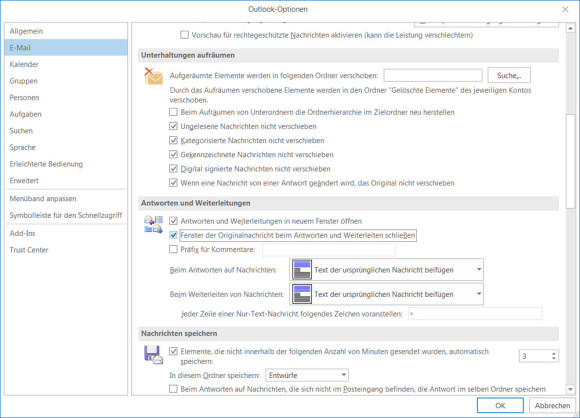Click the 'Präfix für Kommentare' text field
This screenshot has width=580, height=418.
(329, 250)
